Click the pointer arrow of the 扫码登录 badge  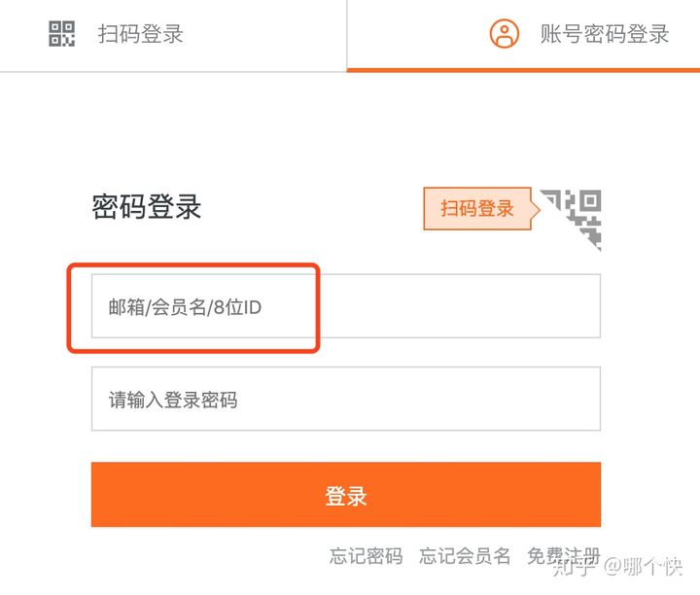(536, 209)
